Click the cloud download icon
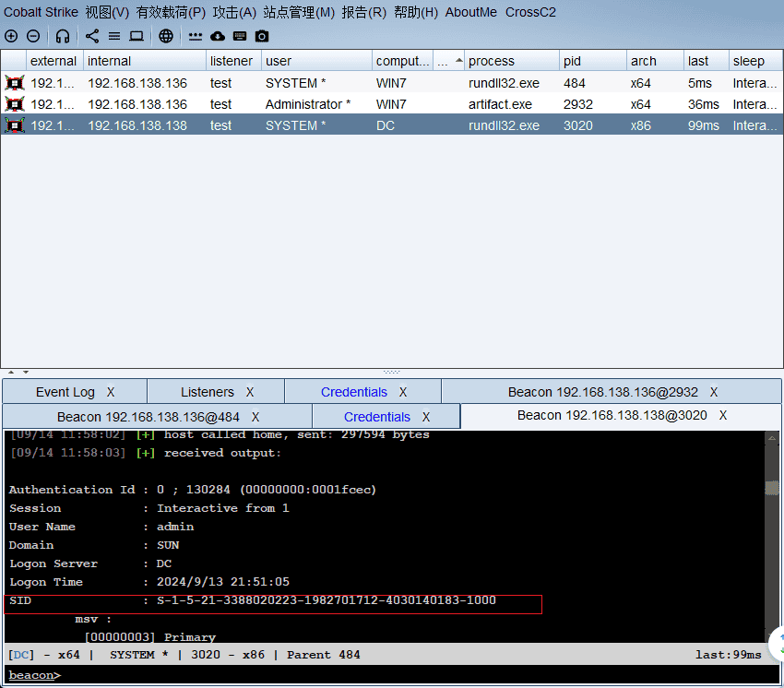The width and height of the screenshot is (784, 688). (x=218, y=36)
